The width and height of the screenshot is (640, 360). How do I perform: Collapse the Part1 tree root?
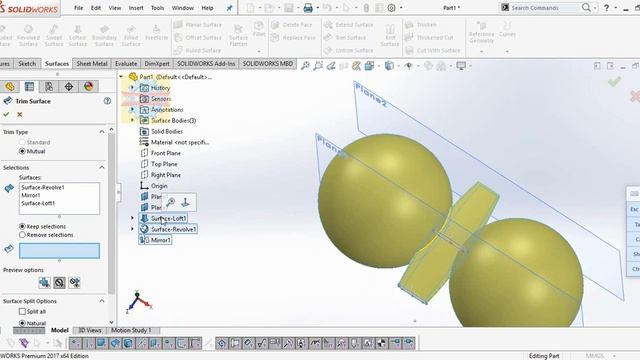tap(121, 77)
